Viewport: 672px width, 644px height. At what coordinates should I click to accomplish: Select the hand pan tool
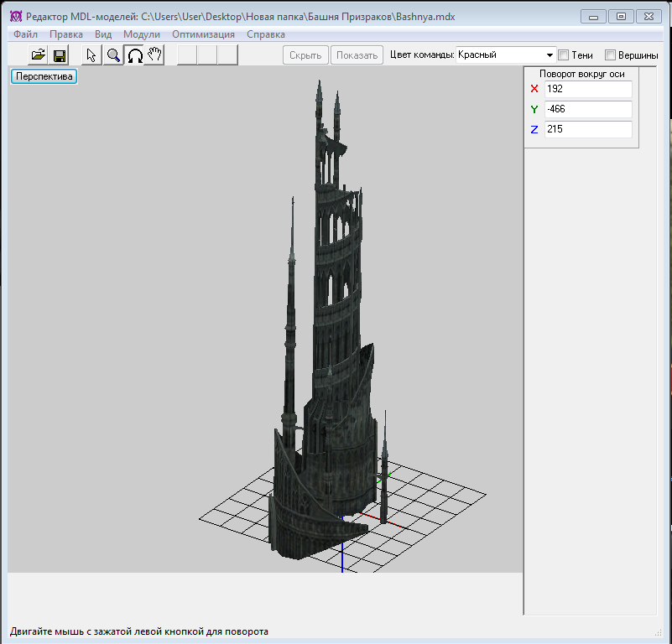[154, 55]
